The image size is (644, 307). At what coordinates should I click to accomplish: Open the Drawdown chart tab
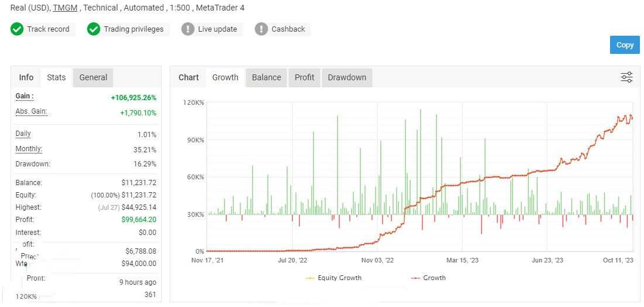[347, 77]
